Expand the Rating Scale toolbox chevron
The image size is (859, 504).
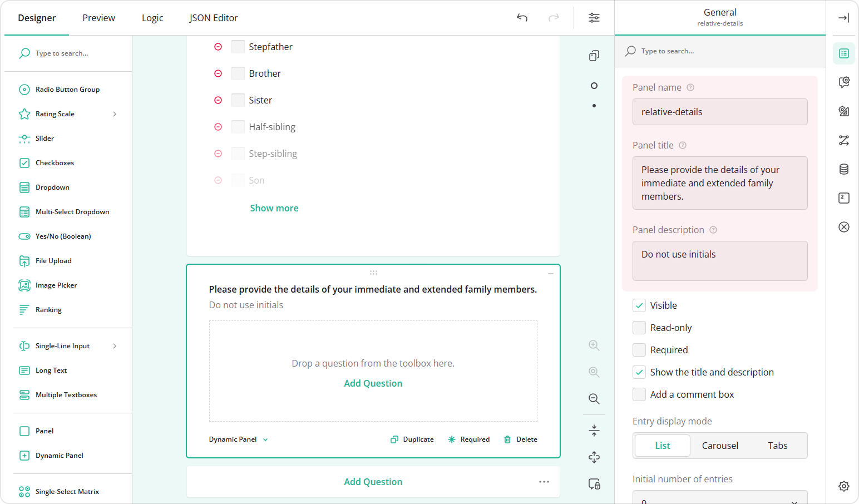[115, 113]
